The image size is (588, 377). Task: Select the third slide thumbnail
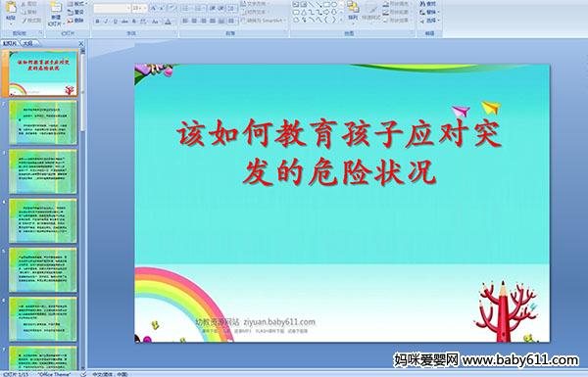pyautogui.click(x=43, y=171)
